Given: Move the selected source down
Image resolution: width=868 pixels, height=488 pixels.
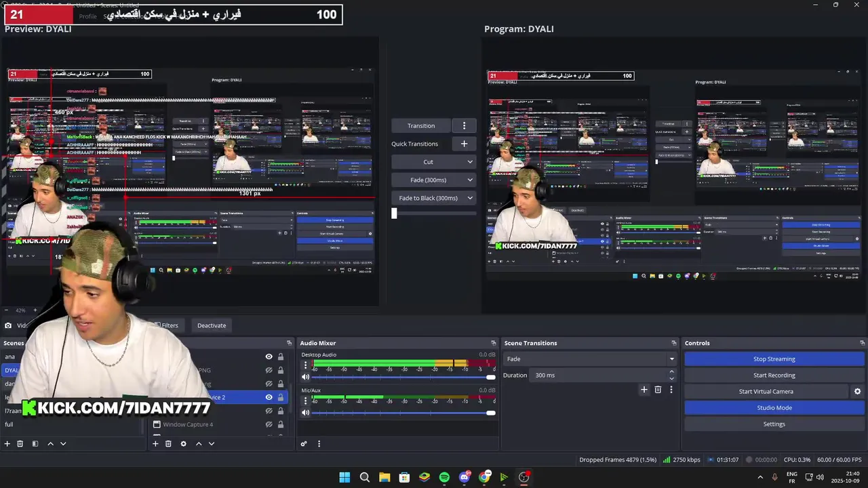Looking at the screenshot, I should 212,444.
